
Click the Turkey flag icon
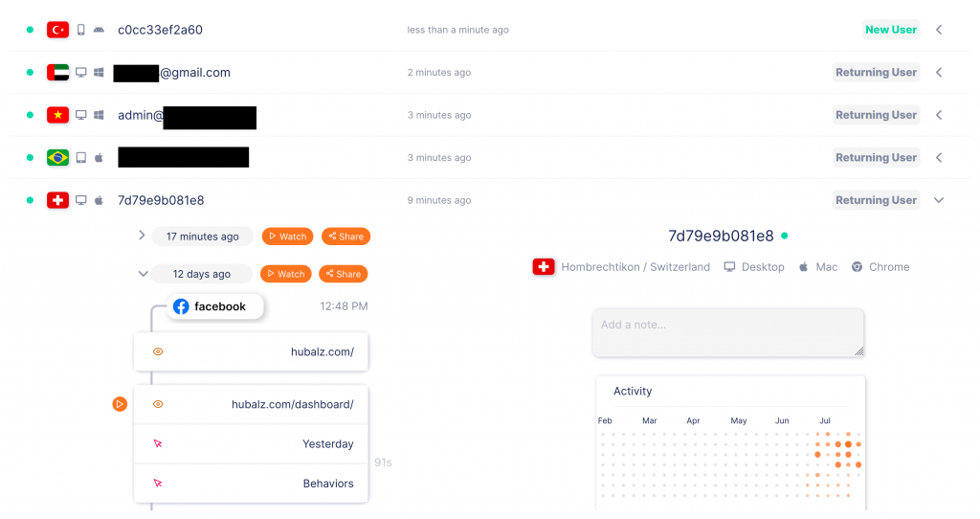(x=57, y=30)
